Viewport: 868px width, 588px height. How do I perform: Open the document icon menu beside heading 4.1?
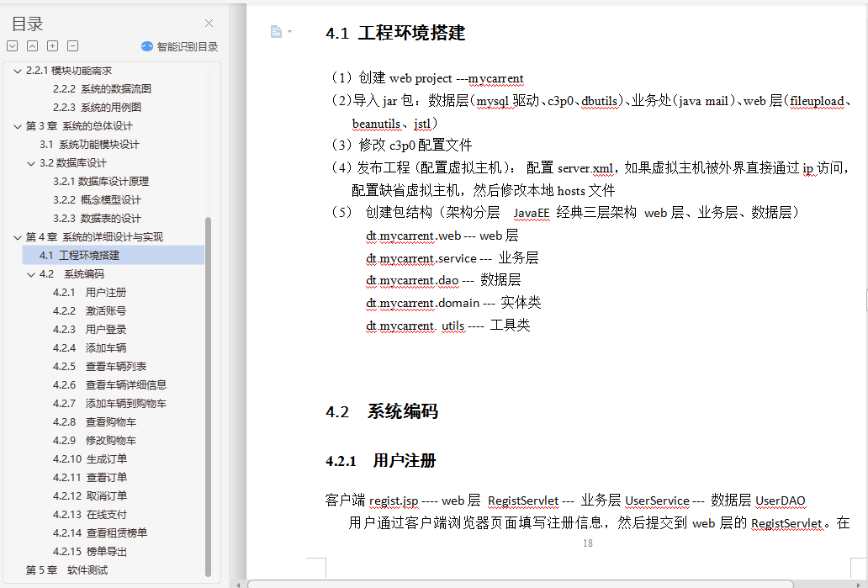[276, 32]
